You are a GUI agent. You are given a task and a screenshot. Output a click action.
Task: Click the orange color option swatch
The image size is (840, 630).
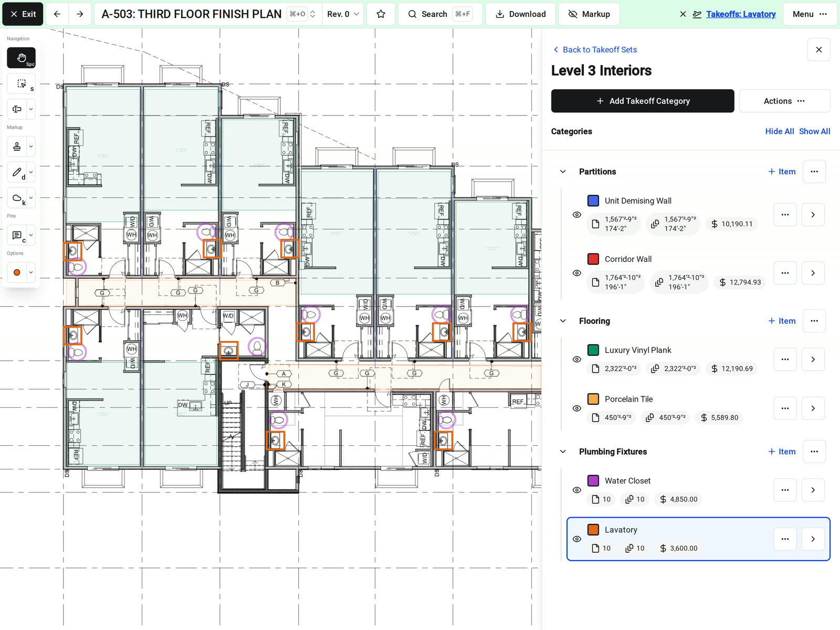[17, 272]
